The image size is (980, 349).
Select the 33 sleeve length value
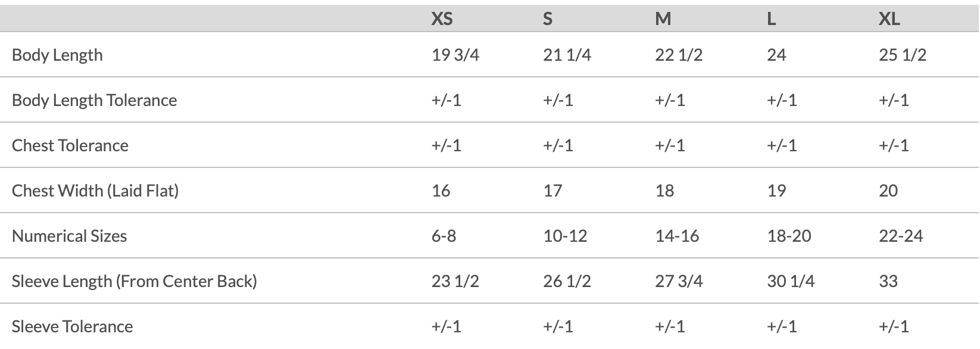point(888,281)
